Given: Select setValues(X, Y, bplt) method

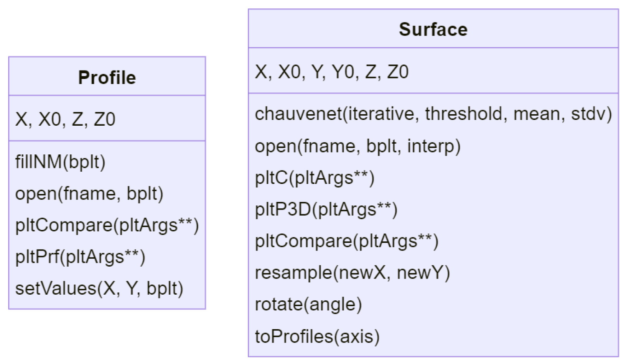Looking at the screenshot, I should coord(99,289).
